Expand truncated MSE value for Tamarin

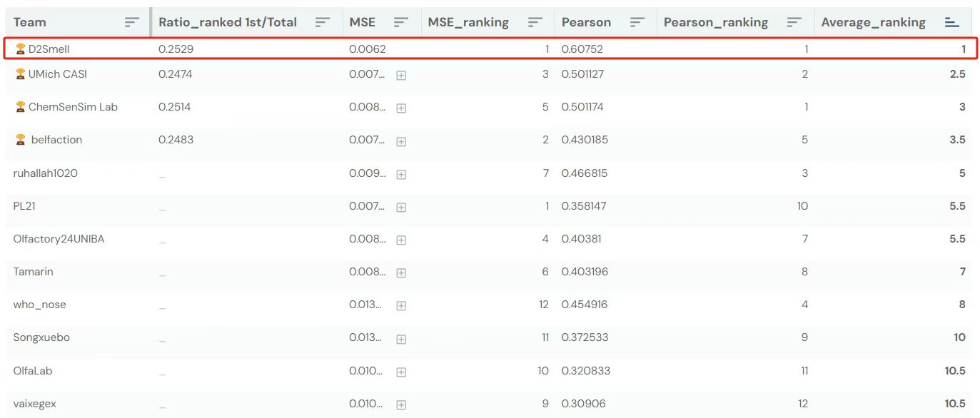[401, 272]
